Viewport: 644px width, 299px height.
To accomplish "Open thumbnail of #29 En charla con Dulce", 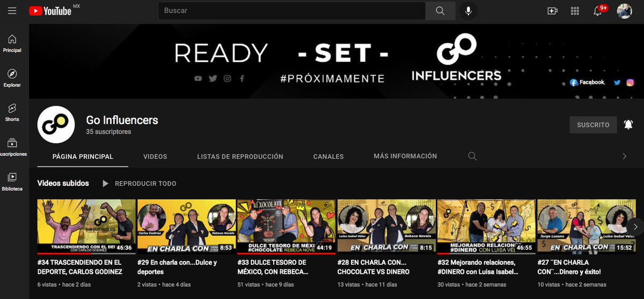I will coord(186,227).
